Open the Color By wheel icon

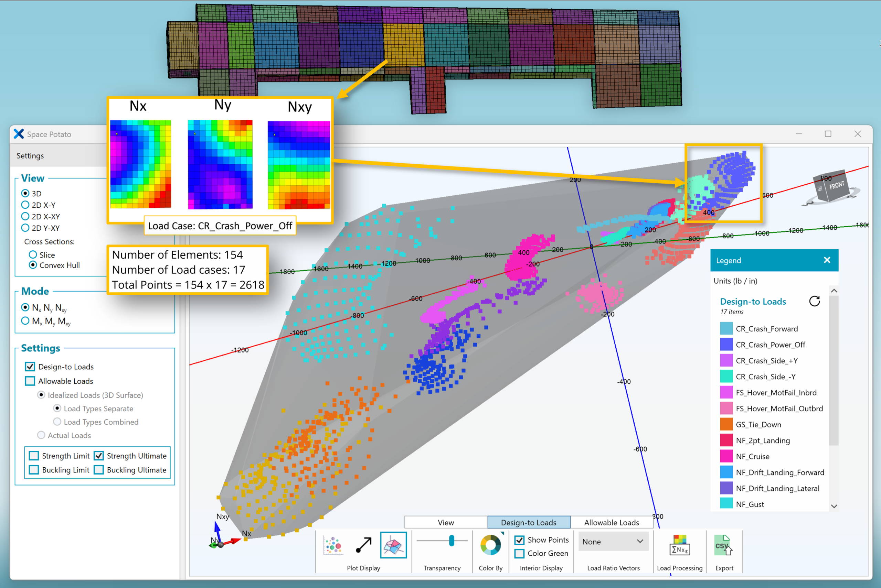pos(490,545)
